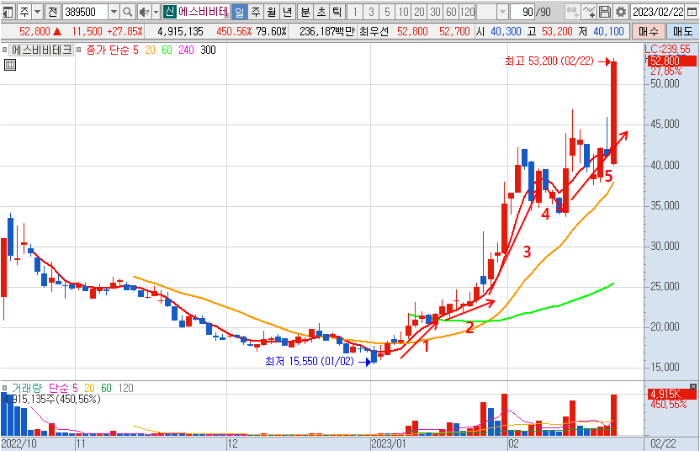Screen dimensions: 700x451
Task: Select the 5 interval button in toolbar
Action: click(x=387, y=12)
